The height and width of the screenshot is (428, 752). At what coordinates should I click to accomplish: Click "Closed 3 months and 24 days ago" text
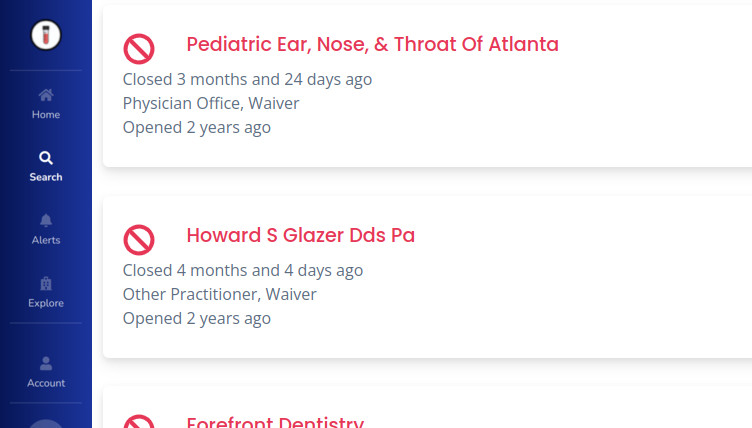pos(247,79)
